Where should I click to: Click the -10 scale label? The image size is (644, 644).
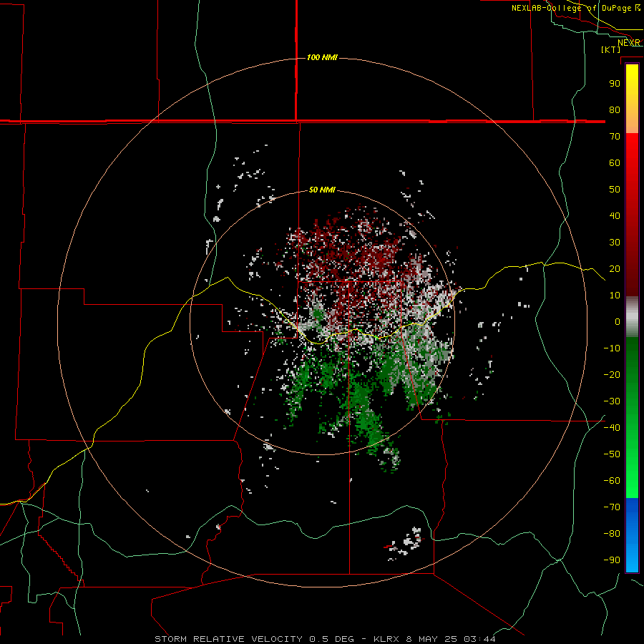click(x=612, y=348)
